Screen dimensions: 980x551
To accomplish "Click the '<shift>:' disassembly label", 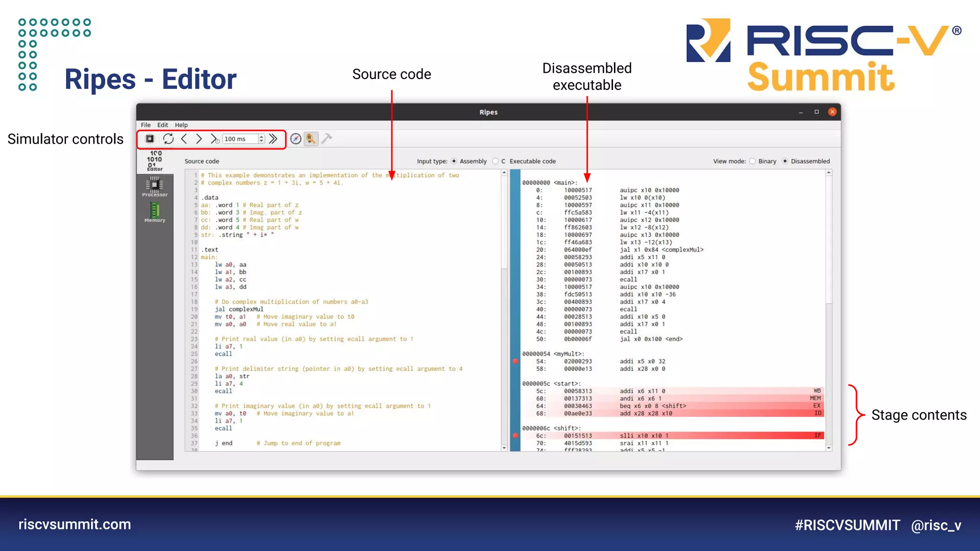I will coord(567,428).
